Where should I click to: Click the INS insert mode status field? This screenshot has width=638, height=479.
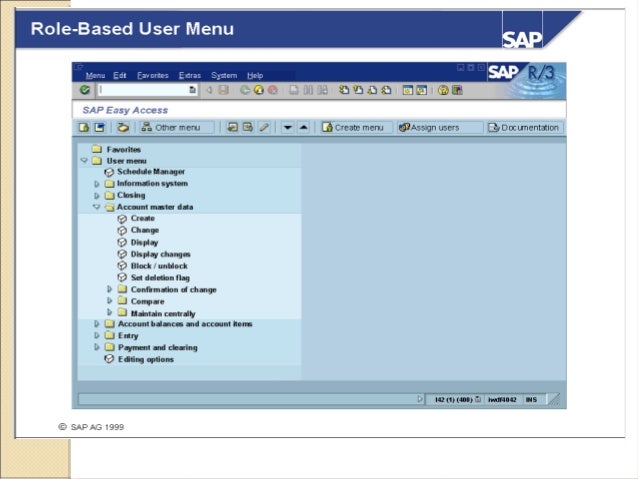coord(531,400)
